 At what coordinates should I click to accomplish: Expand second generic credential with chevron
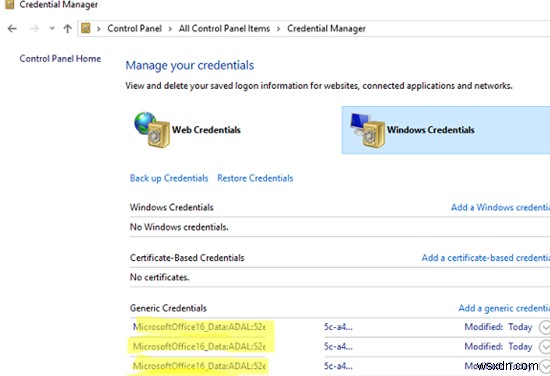(x=544, y=347)
